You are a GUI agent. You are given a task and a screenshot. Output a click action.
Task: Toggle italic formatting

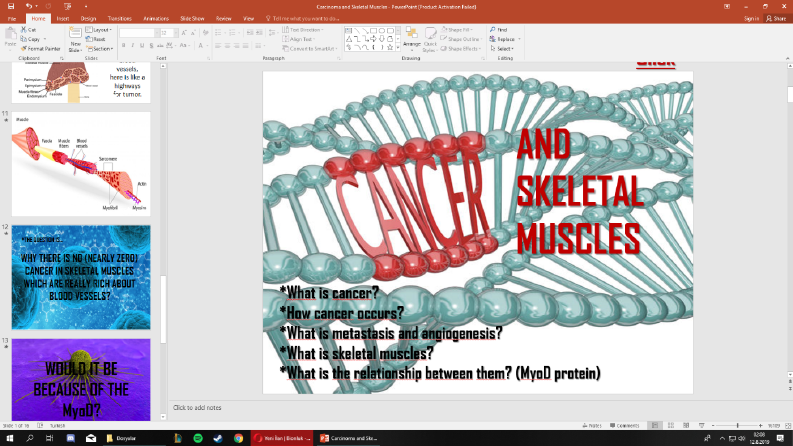(133, 46)
